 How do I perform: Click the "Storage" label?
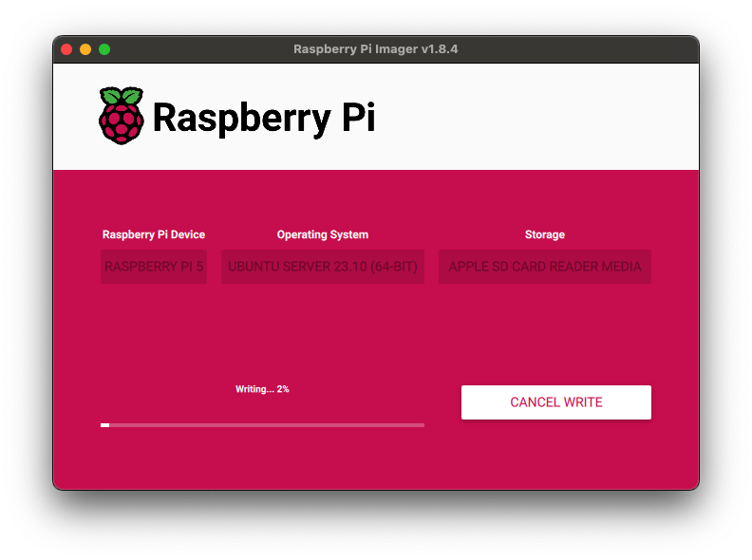click(x=545, y=234)
